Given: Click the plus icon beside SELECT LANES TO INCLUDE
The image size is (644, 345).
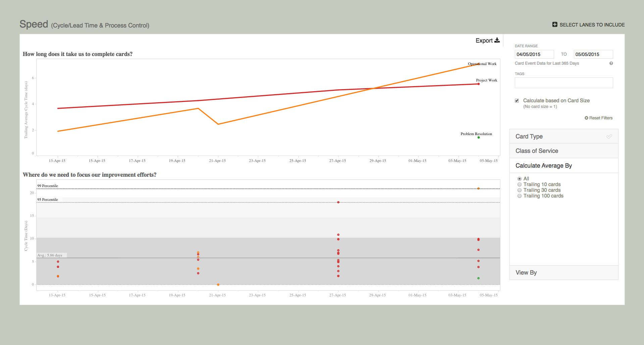Looking at the screenshot, I should (554, 24).
